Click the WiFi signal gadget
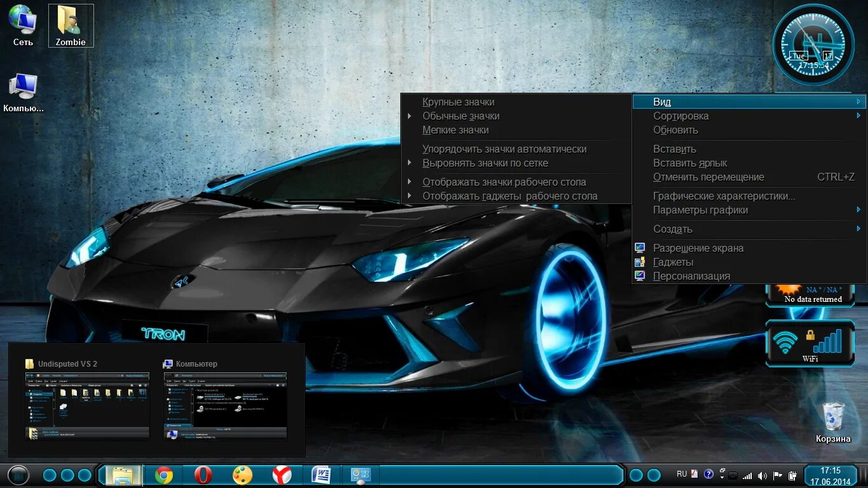868x488 pixels. (x=810, y=344)
